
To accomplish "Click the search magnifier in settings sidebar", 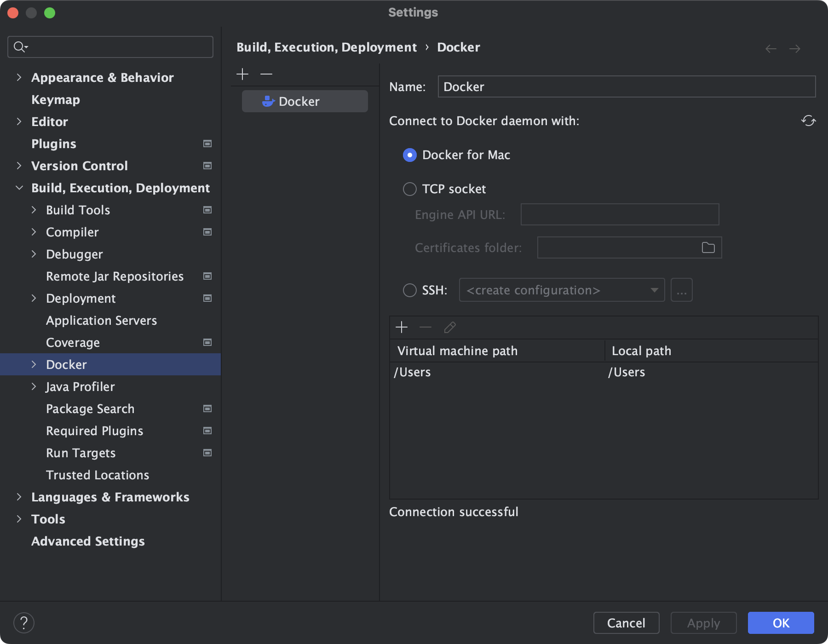I will [19, 46].
